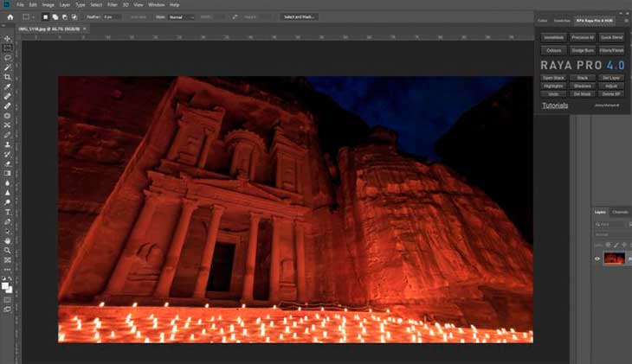Click the Del Mask button
Image resolution: width=632 pixels, height=364 pixels.
pyautogui.click(x=583, y=94)
